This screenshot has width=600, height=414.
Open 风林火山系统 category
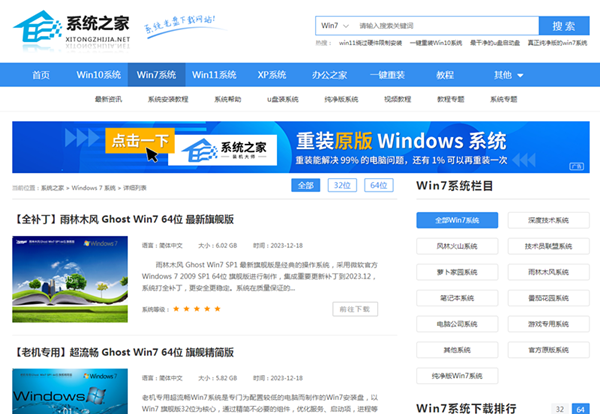click(x=457, y=246)
